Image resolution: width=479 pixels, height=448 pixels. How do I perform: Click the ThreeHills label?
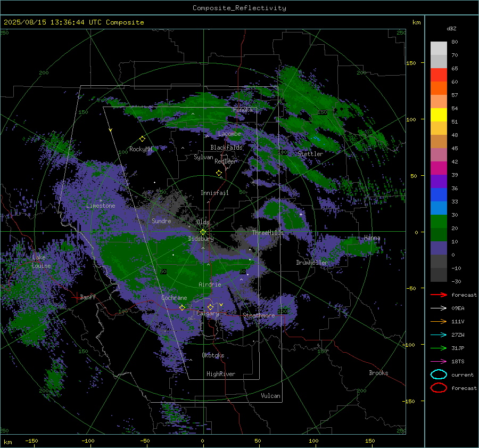click(268, 233)
